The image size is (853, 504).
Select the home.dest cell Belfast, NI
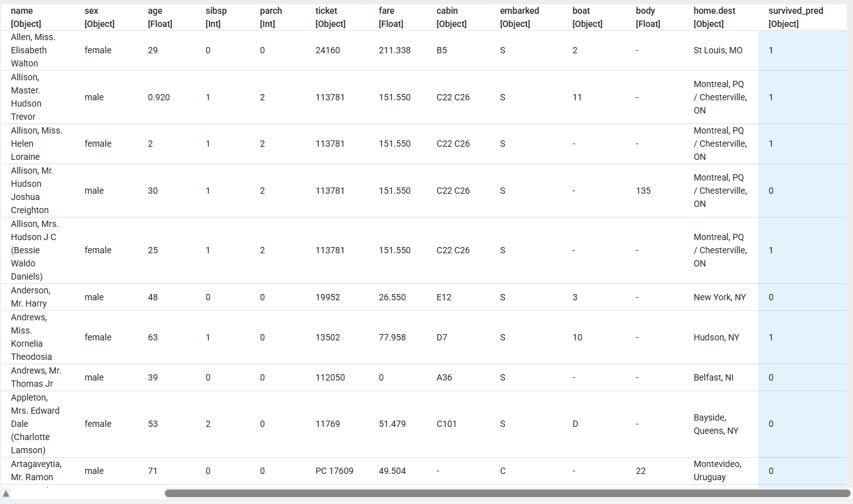(x=713, y=377)
